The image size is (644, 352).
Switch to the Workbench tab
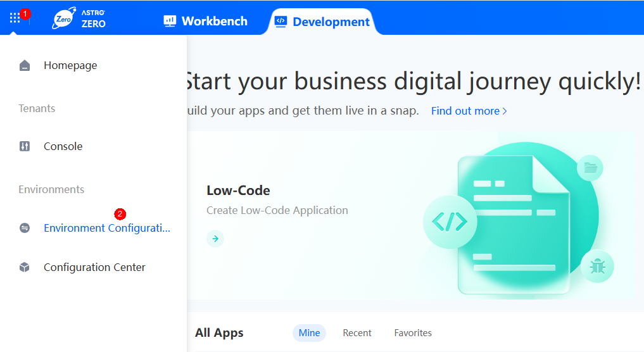point(205,21)
